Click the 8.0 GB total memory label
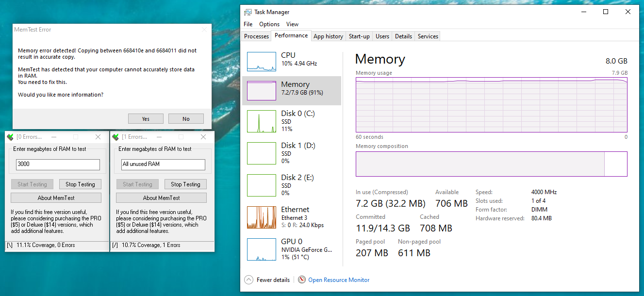644x296 pixels. pyautogui.click(x=616, y=61)
